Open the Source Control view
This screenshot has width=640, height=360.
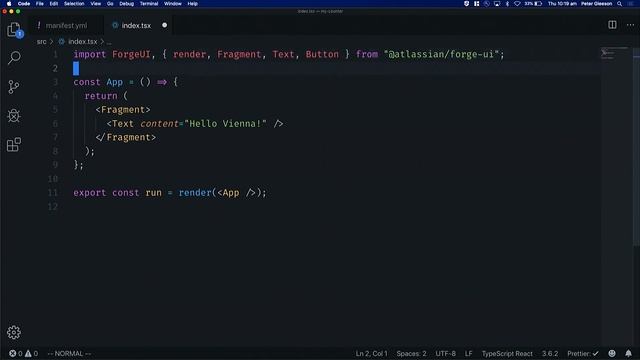[14, 87]
